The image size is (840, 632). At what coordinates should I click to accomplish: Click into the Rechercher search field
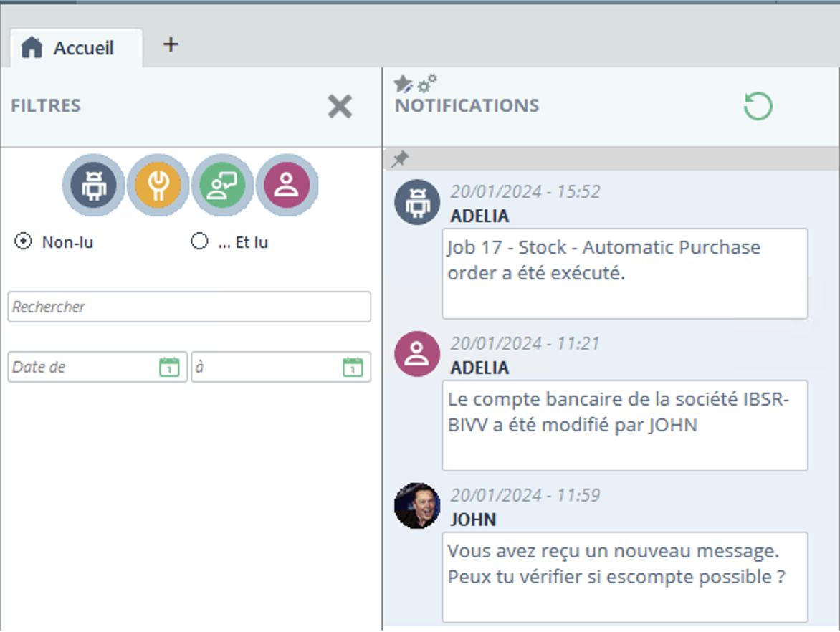(189, 307)
